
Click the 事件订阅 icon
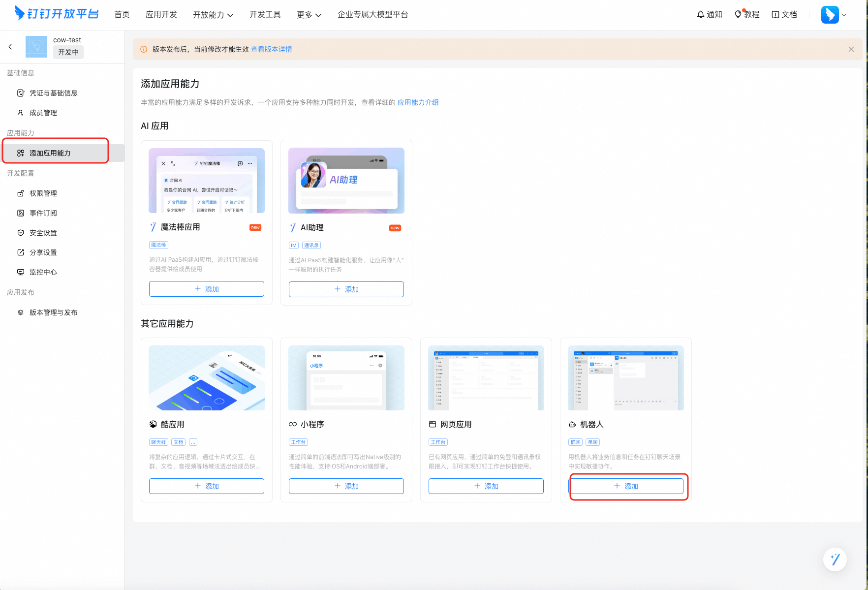(21, 213)
